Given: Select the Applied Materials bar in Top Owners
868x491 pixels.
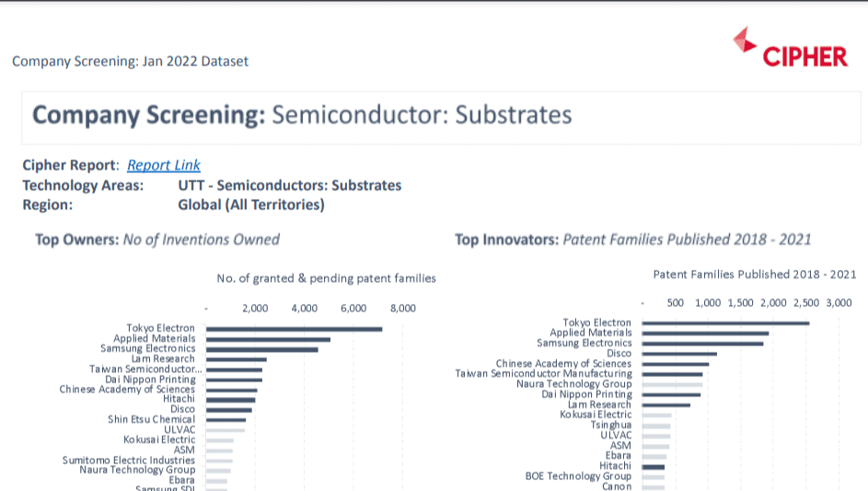Looking at the screenshot, I should pos(268,339).
